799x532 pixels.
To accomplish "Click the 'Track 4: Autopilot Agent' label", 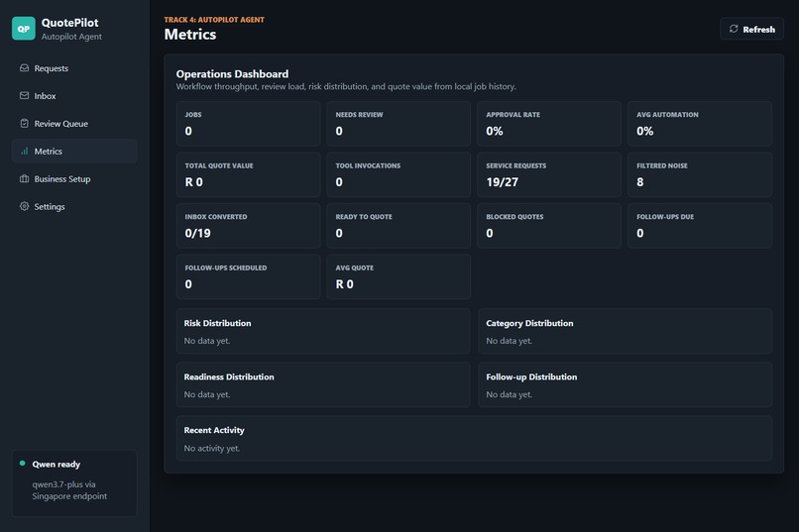I will pos(214,20).
